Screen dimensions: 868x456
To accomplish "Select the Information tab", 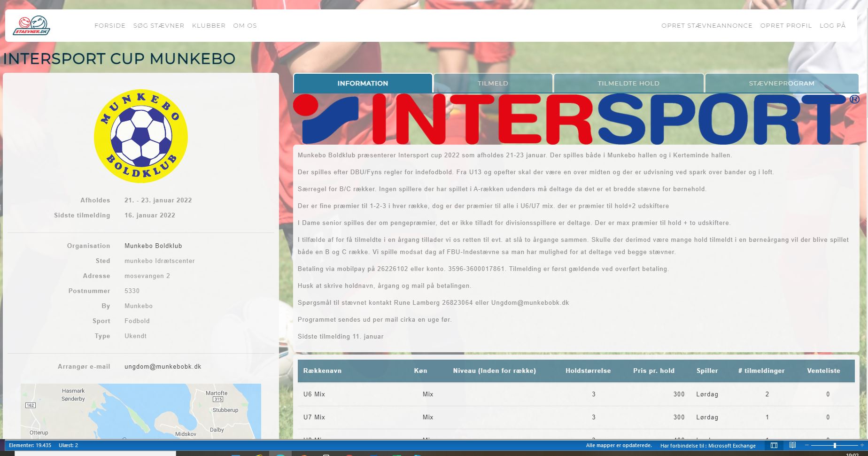I will (x=363, y=83).
